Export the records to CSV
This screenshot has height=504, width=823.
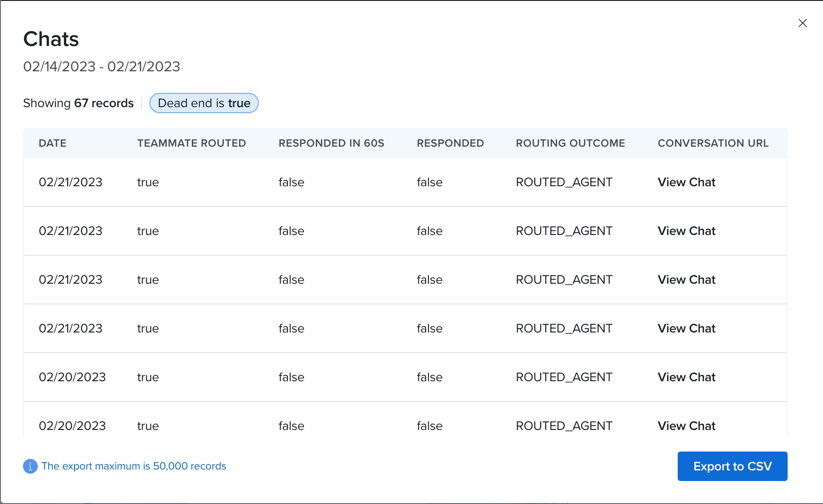pyautogui.click(x=732, y=466)
